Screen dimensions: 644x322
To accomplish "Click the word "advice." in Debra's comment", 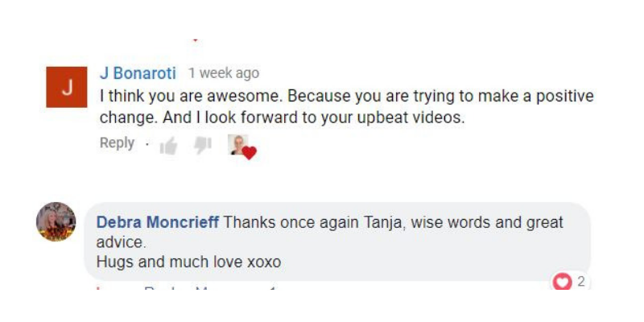I will coord(120,242).
